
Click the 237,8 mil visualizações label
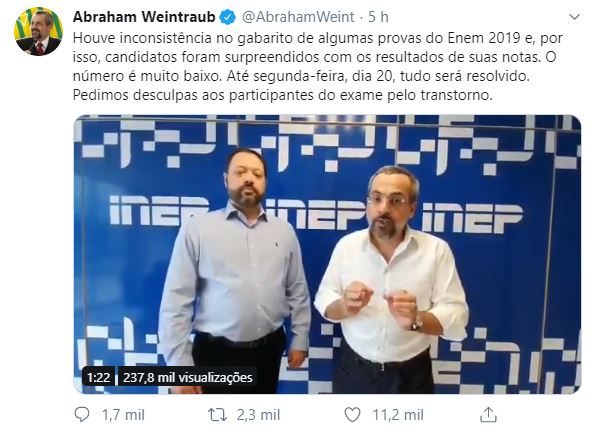[187, 377]
